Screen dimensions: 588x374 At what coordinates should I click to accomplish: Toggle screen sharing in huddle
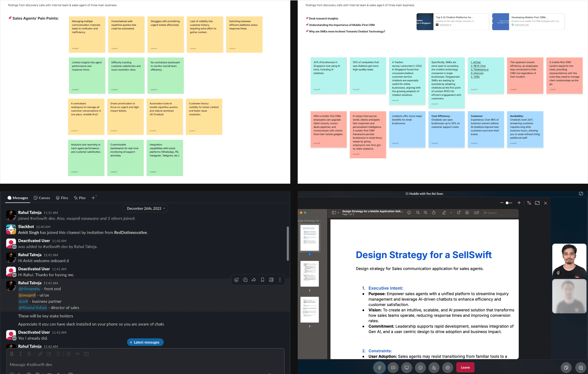click(x=407, y=367)
